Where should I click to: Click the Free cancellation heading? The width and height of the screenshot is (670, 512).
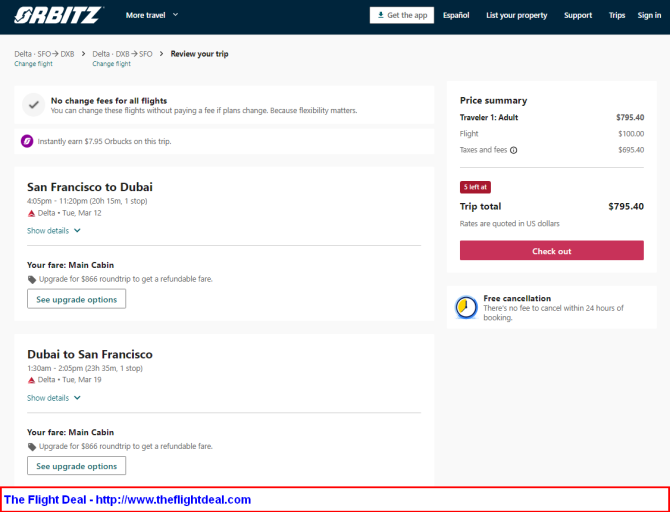[x=517, y=298]
